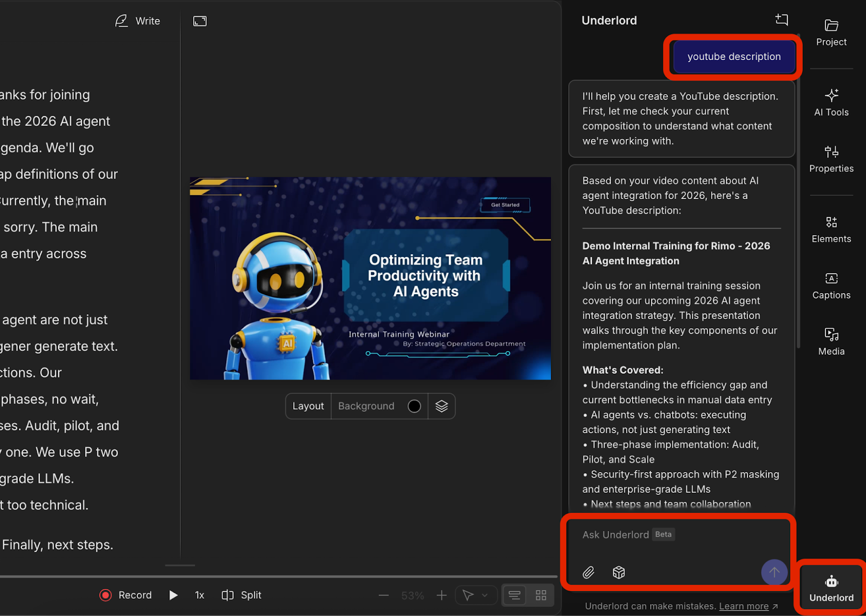Toggle list view in the bottom toolbar
Screen dimensions: 866x616
point(514,595)
